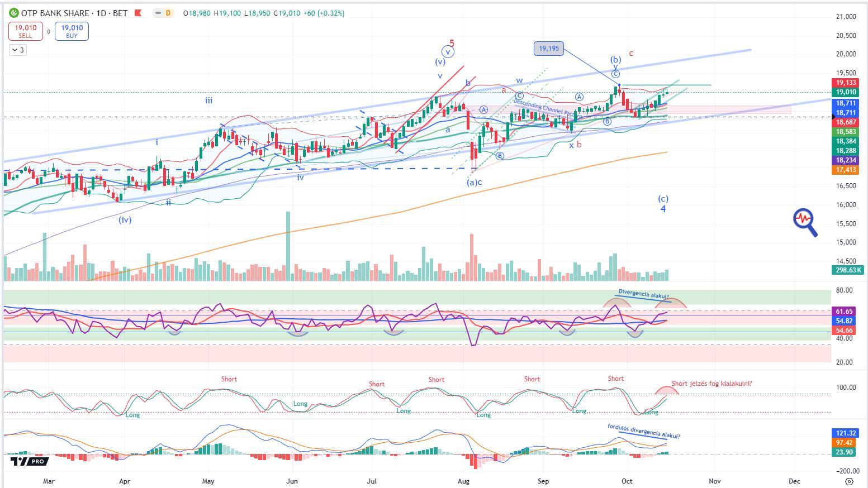Click the BUY 19,010 button
The image size is (868, 488).
(72, 31)
